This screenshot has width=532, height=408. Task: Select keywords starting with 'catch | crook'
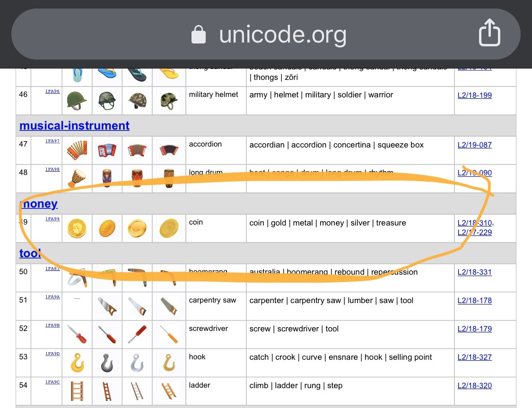pyautogui.click(x=340, y=357)
